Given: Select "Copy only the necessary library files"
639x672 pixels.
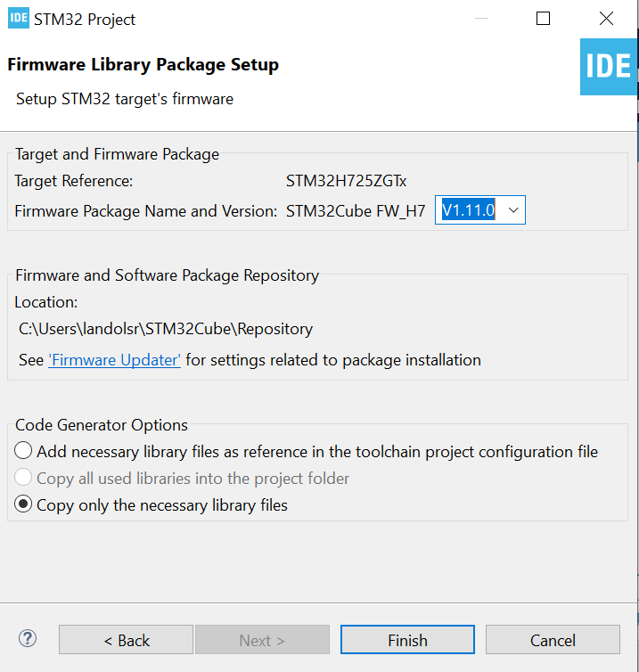Looking at the screenshot, I should tap(24, 505).
